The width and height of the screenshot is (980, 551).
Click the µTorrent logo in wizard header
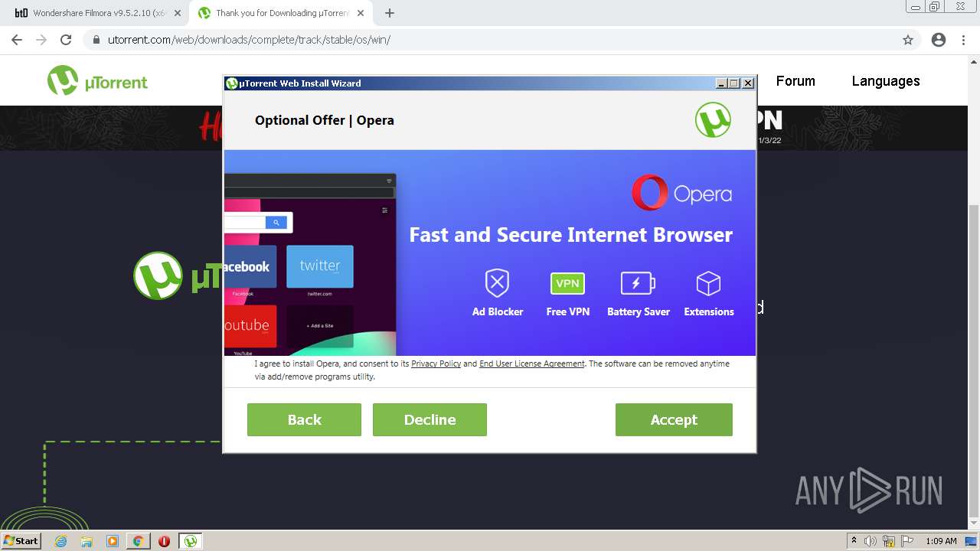coord(713,120)
